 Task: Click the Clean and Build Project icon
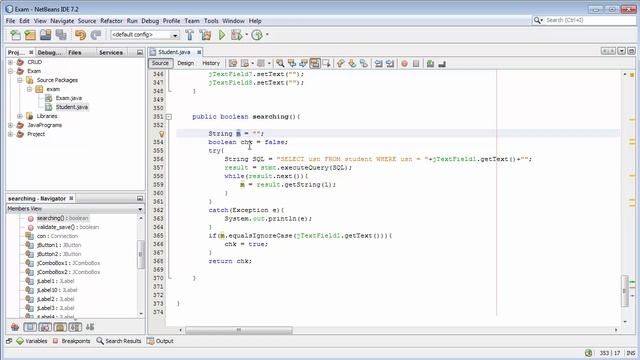click(x=206, y=35)
